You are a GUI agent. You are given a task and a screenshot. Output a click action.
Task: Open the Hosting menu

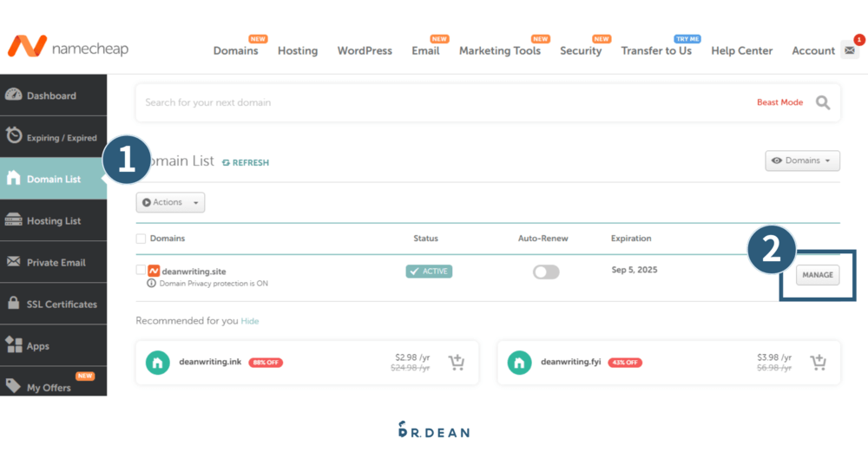pos(298,50)
